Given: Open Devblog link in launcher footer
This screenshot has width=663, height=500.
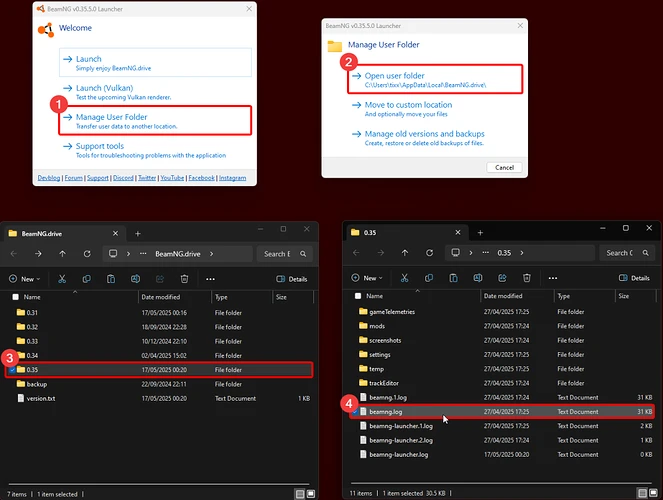Looking at the screenshot, I should click(x=49, y=178).
